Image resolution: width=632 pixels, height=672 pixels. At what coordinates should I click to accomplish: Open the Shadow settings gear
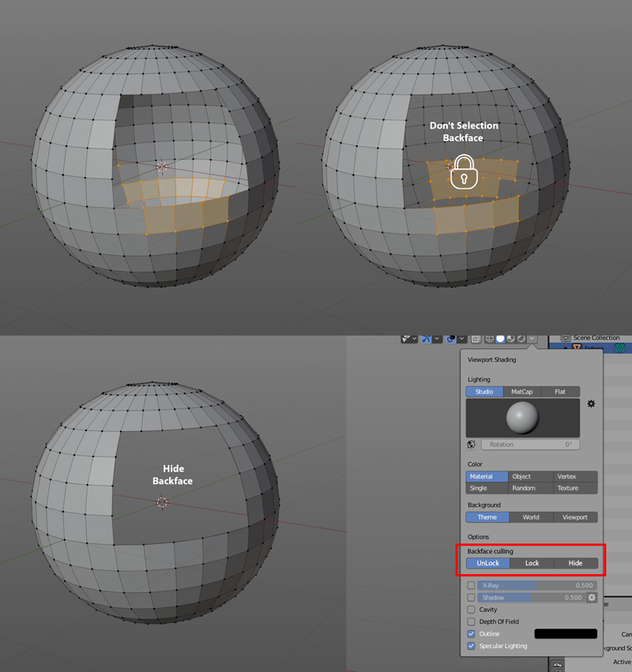592,598
